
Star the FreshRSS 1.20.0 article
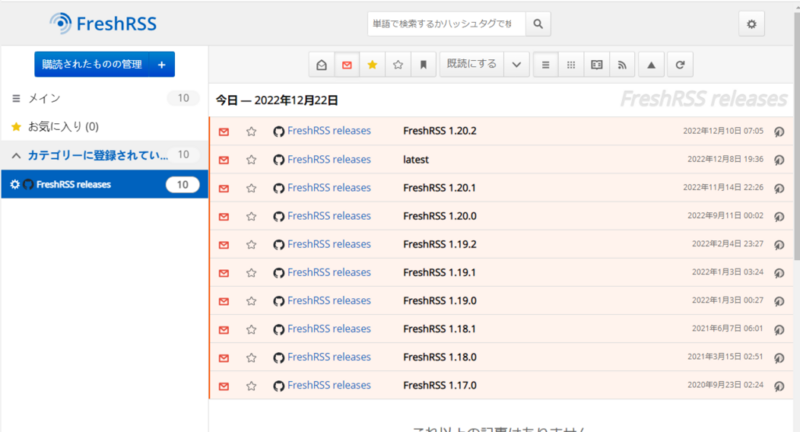coord(251,217)
